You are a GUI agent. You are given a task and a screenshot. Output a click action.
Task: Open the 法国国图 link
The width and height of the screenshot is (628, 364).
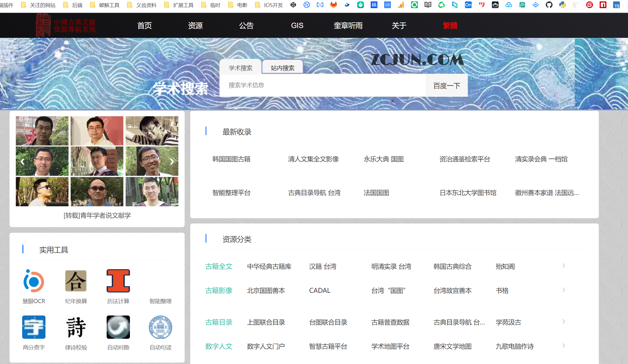(376, 193)
